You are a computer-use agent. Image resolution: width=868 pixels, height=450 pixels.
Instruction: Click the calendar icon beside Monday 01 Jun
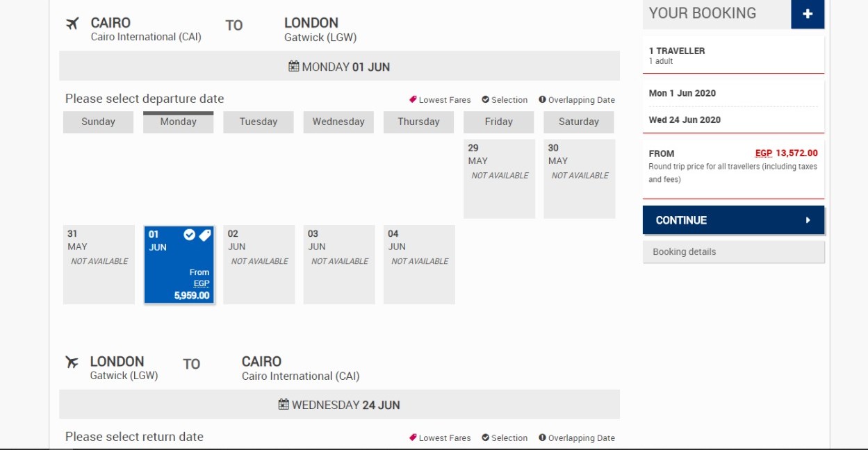(x=294, y=67)
